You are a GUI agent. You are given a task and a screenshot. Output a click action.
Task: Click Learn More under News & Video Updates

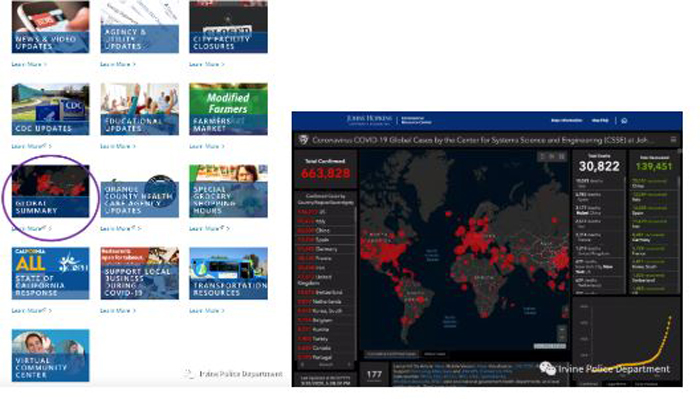click(x=29, y=64)
